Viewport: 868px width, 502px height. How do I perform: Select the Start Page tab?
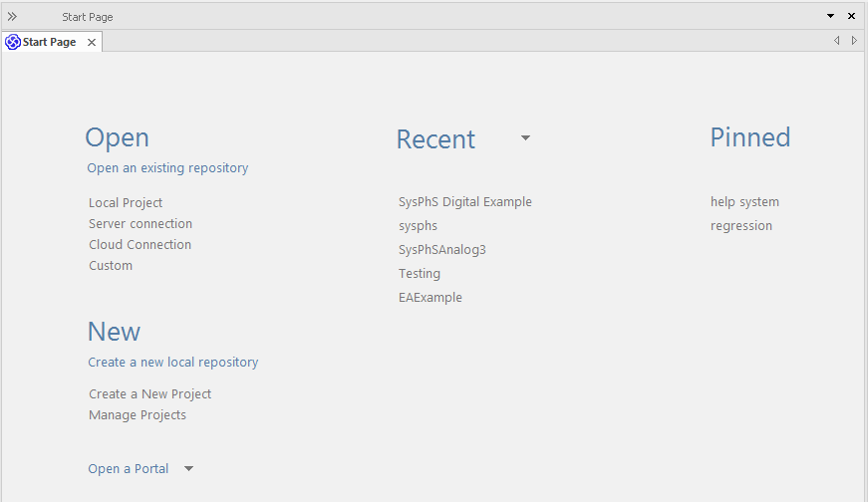coord(50,43)
